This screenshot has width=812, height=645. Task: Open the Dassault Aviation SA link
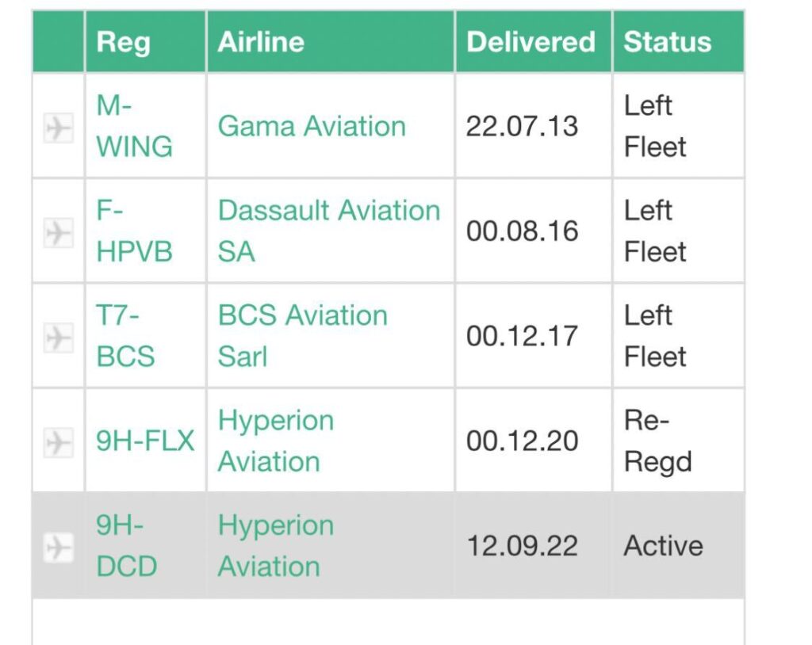point(328,231)
